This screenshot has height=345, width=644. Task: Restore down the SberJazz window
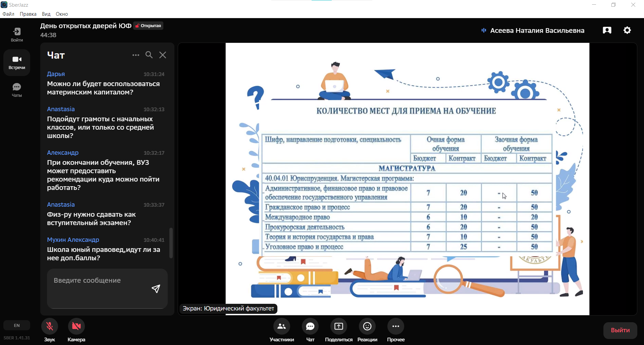point(613,5)
